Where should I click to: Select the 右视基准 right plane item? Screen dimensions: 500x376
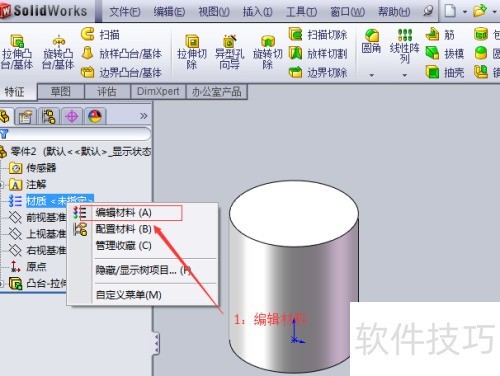[37, 250]
